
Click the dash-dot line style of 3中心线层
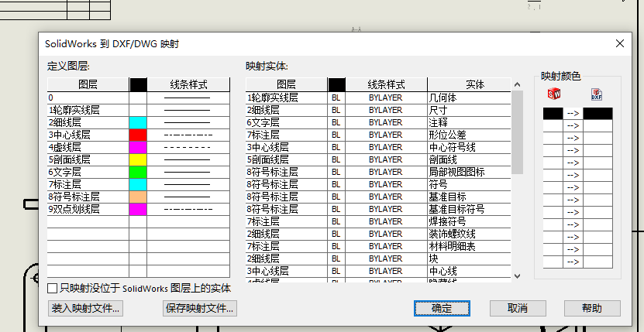pyautogui.click(x=188, y=135)
